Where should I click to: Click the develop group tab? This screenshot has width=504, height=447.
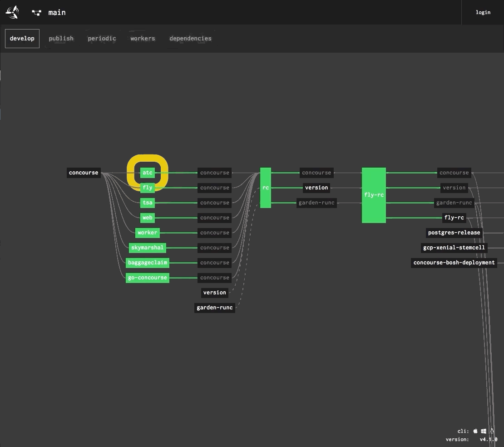22,39
